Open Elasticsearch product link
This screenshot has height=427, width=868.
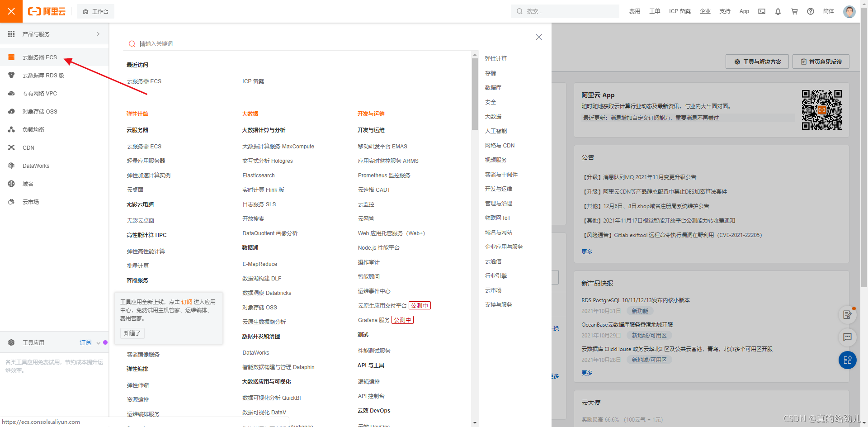[x=259, y=176]
